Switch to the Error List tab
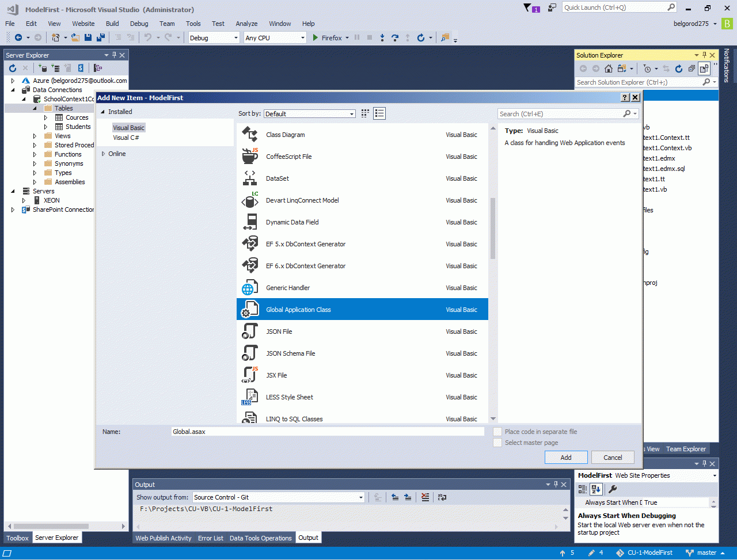This screenshot has width=737, height=560. 211,538
